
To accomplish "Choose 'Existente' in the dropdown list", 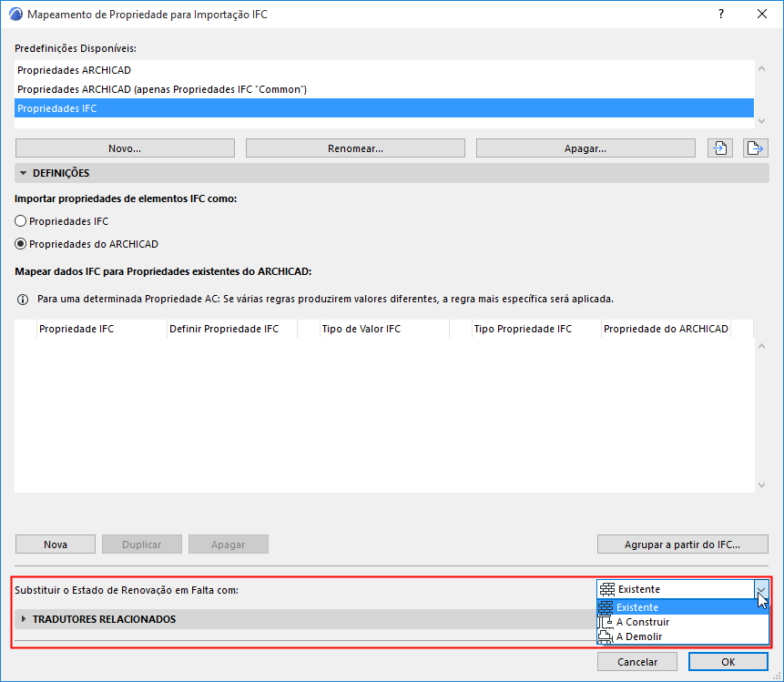I will pyautogui.click(x=683, y=607).
